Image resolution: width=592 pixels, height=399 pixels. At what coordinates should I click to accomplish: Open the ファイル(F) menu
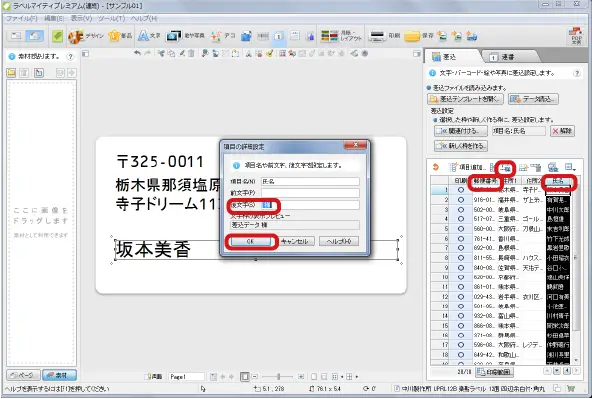(x=22, y=18)
